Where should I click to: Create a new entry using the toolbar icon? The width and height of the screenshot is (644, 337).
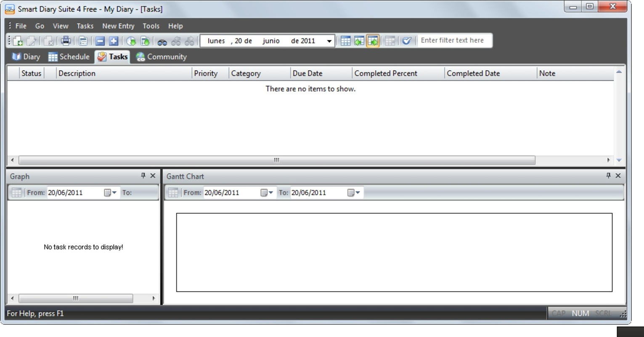(x=17, y=40)
